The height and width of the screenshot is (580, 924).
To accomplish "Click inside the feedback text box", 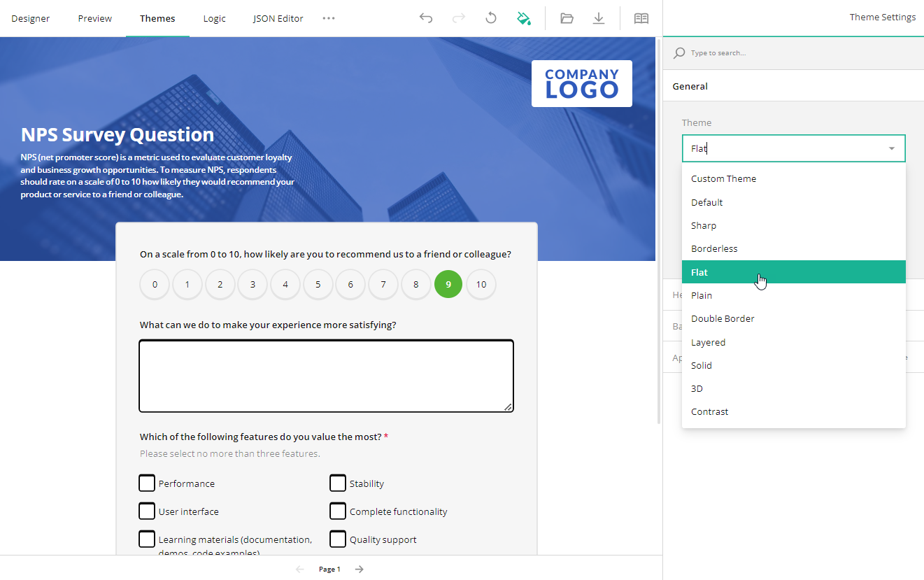I will 326,376.
